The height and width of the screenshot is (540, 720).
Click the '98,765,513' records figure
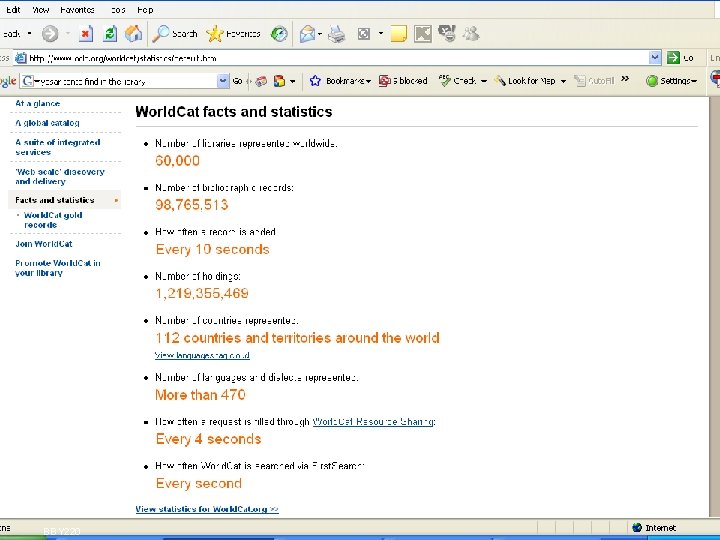[x=191, y=204]
